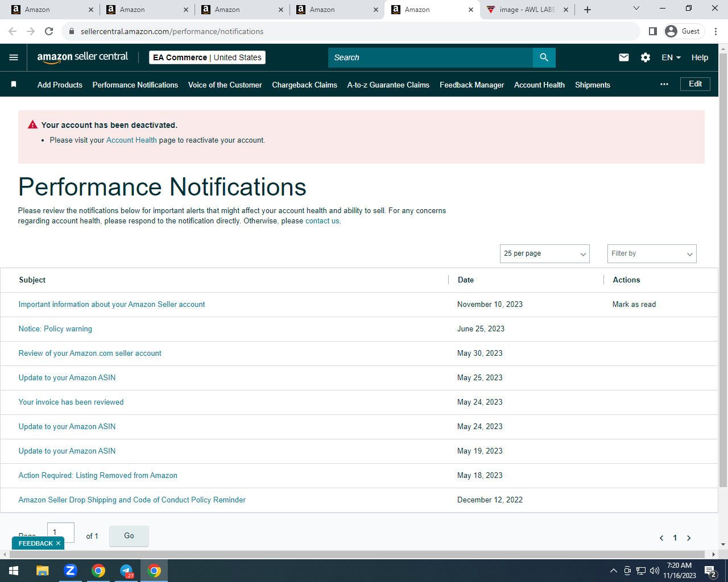728x582 pixels.
Task: Click the Help link in the header
Action: tap(700, 57)
